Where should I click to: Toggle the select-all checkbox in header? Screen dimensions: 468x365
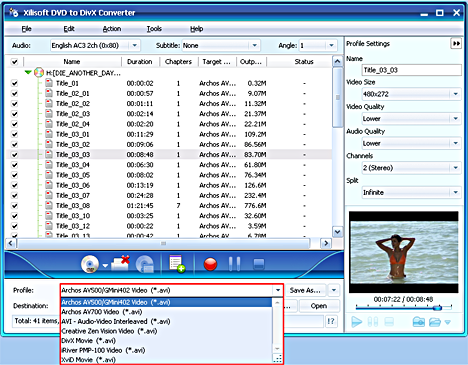(14, 62)
